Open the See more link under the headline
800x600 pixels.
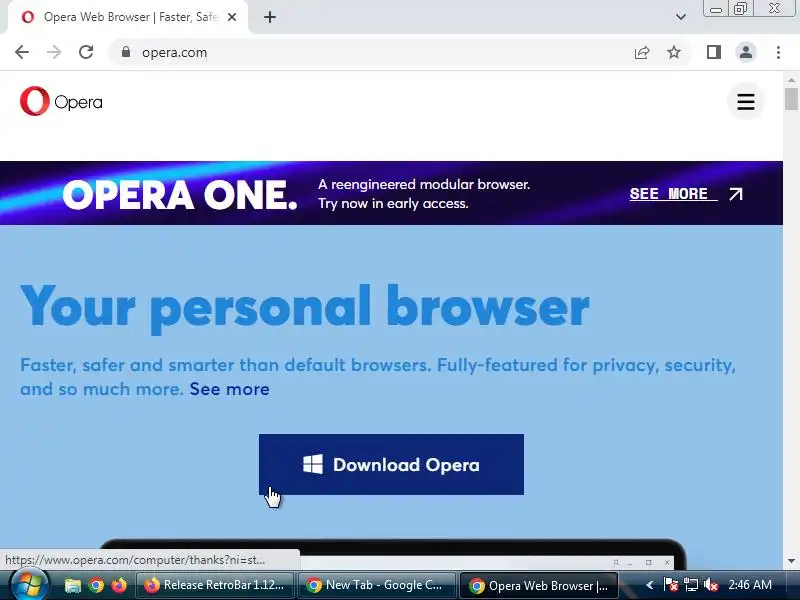pyautogui.click(x=230, y=389)
